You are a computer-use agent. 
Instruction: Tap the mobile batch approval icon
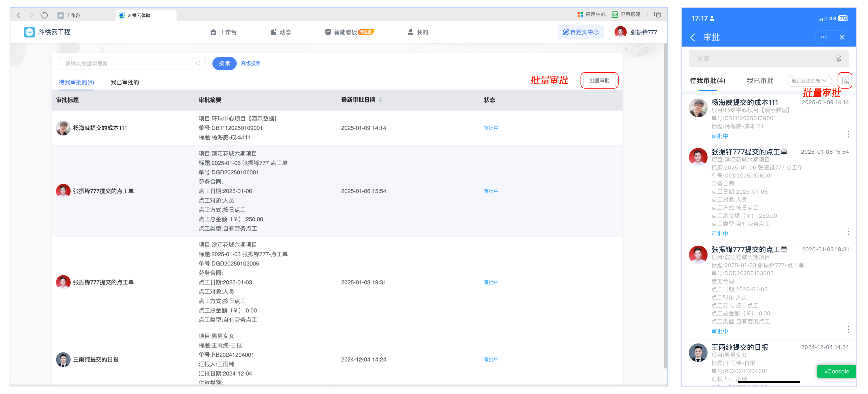click(x=846, y=81)
